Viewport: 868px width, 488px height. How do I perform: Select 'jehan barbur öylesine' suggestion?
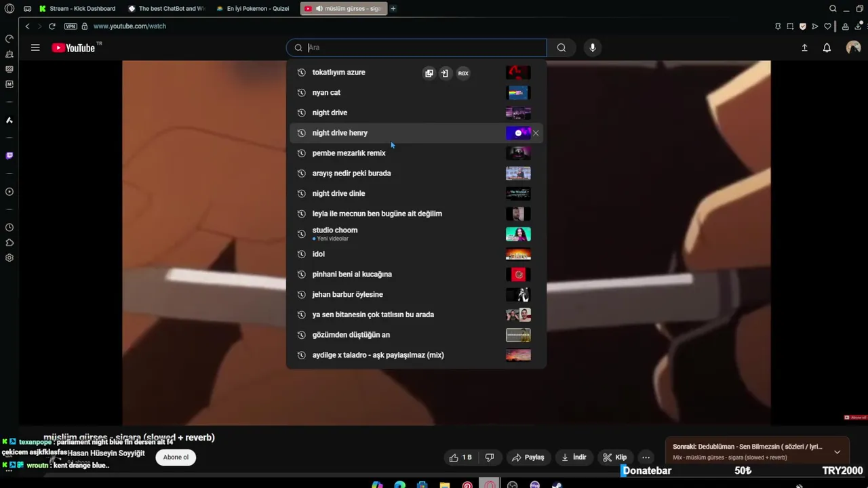point(416,294)
